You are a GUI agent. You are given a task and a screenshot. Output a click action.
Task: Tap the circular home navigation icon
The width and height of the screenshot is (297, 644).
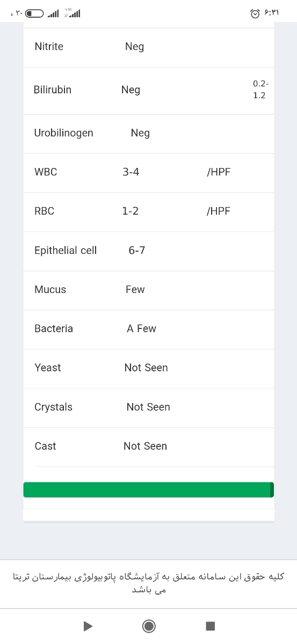coord(149,626)
